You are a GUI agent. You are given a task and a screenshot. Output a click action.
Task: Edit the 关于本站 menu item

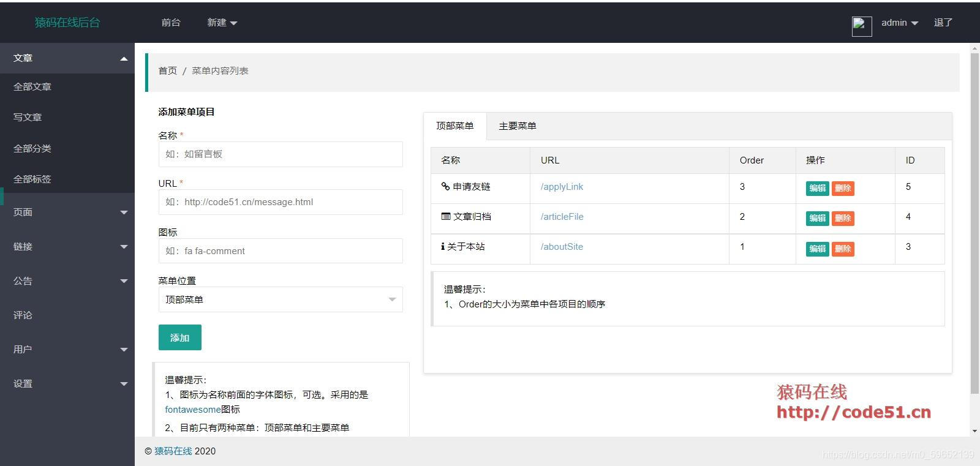click(817, 249)
